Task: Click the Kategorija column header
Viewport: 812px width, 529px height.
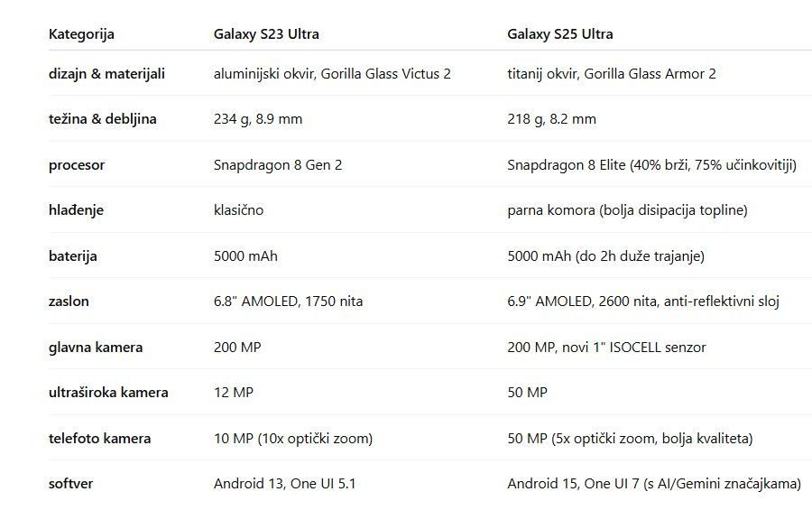Action: click(x=81, y=34)
